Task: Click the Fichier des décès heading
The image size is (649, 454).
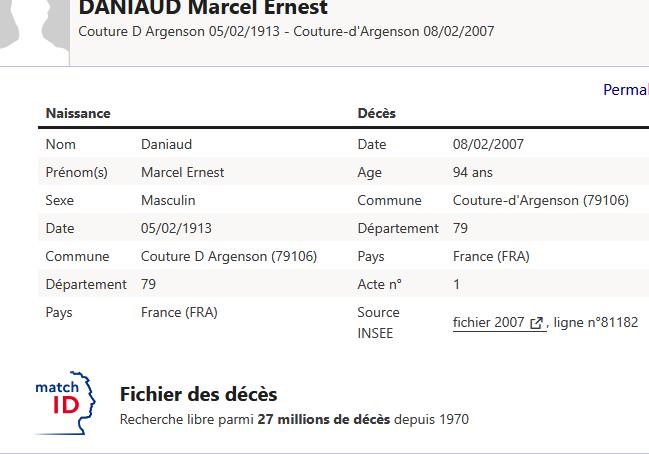Action: (198, 394)
